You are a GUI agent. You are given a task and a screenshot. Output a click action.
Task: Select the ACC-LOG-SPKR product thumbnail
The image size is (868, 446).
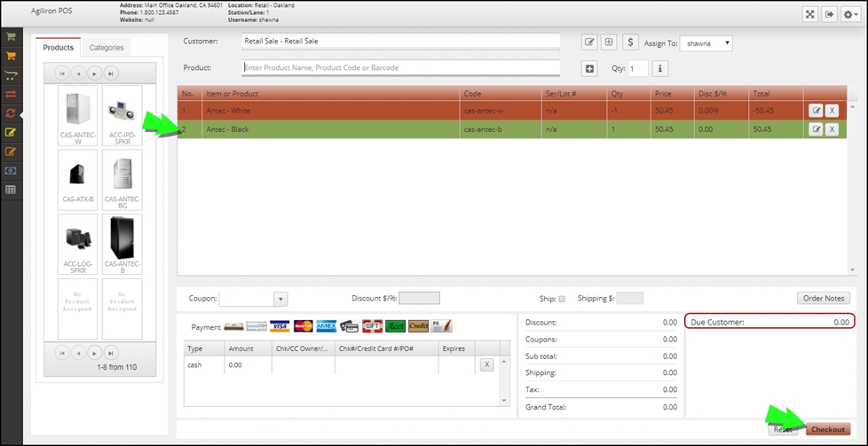click(x=77, y=244)
